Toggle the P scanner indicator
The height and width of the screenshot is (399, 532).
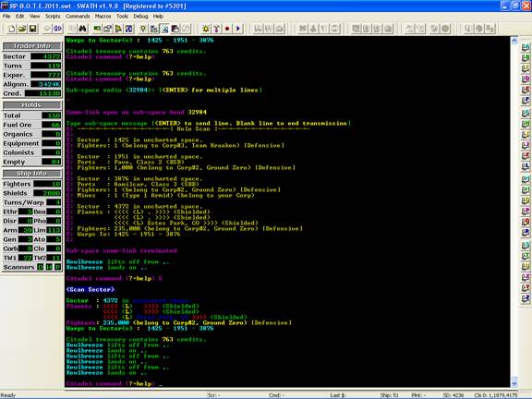[x=57, y=267]
